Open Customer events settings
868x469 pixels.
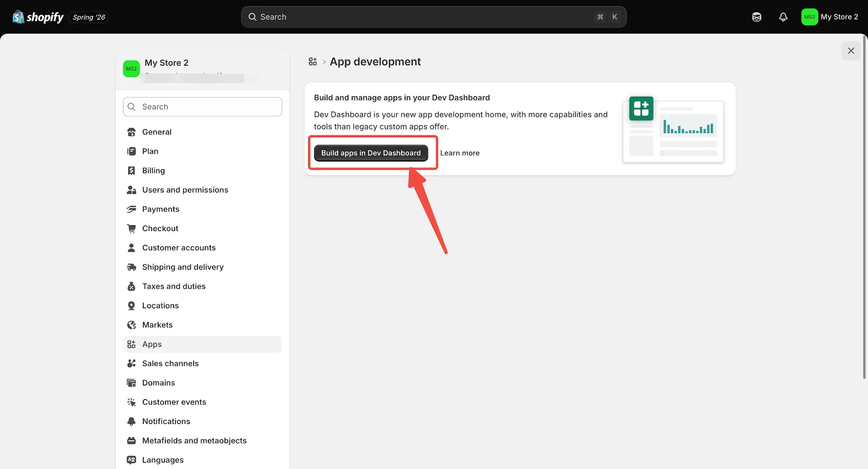202,402
